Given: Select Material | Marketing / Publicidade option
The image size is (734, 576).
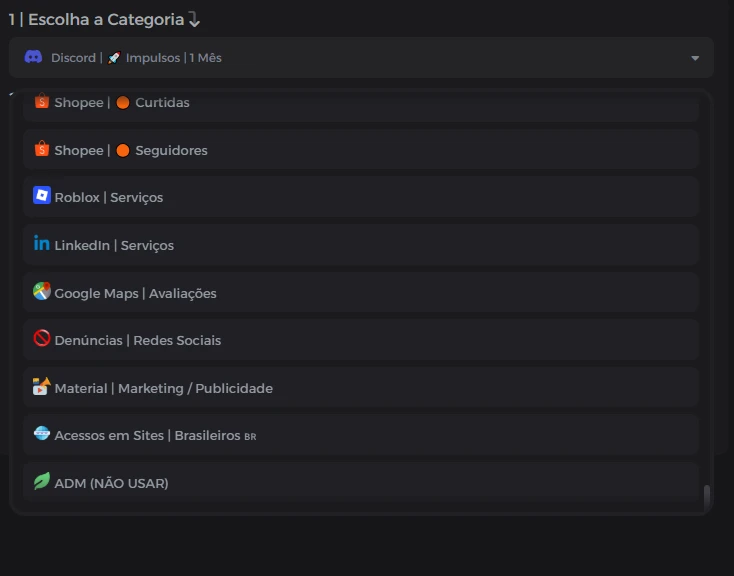Looking at the screenshot, I should tap(361, 388).
